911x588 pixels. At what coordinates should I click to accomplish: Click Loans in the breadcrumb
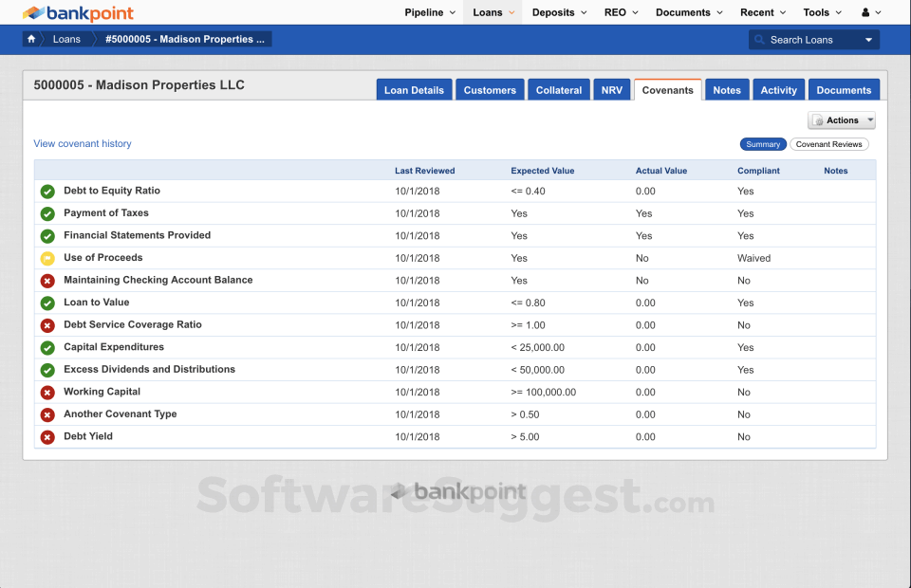pyautogui.click(x=66, y=40)
